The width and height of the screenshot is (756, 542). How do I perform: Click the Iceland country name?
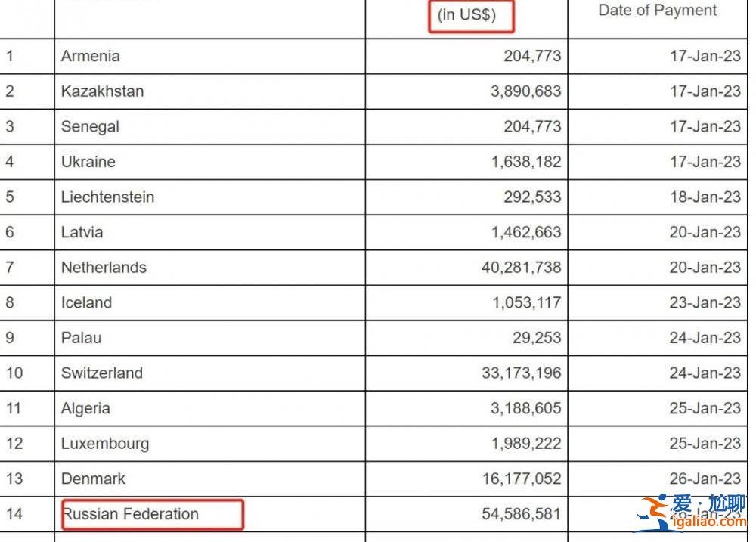pyautogui.click(x=86, y=302)
